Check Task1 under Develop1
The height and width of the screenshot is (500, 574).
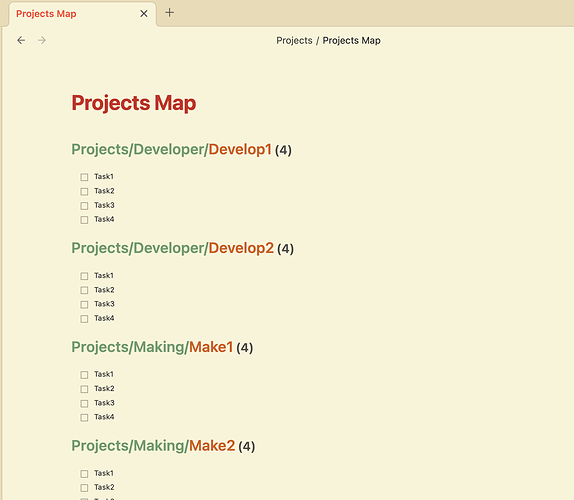84,177
